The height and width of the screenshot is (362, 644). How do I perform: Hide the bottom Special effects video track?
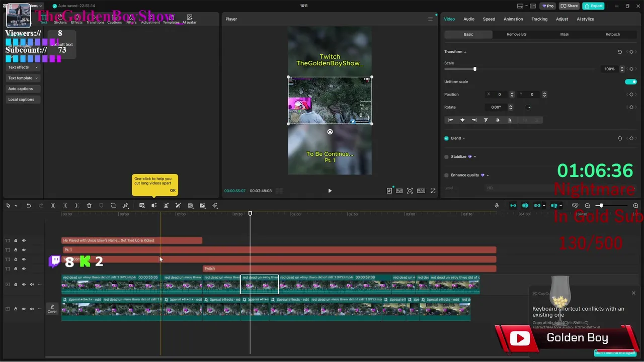(x=24, y=309)
